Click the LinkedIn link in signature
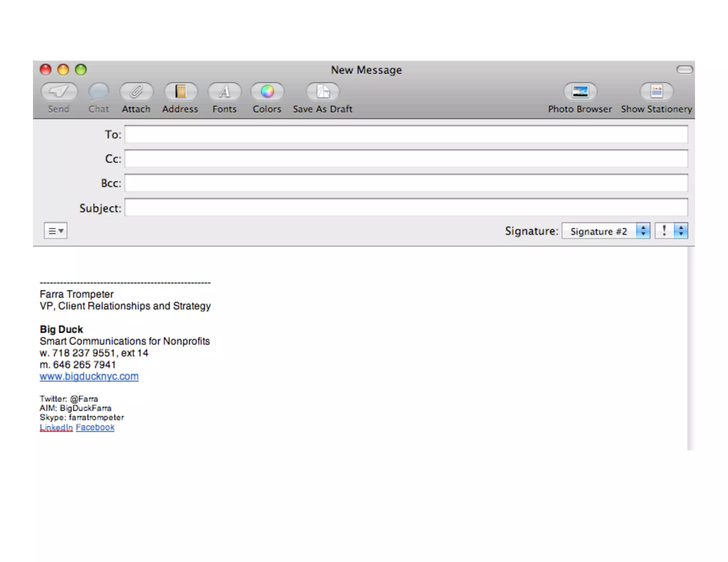728x562 pixels. [x=56, y=427]
